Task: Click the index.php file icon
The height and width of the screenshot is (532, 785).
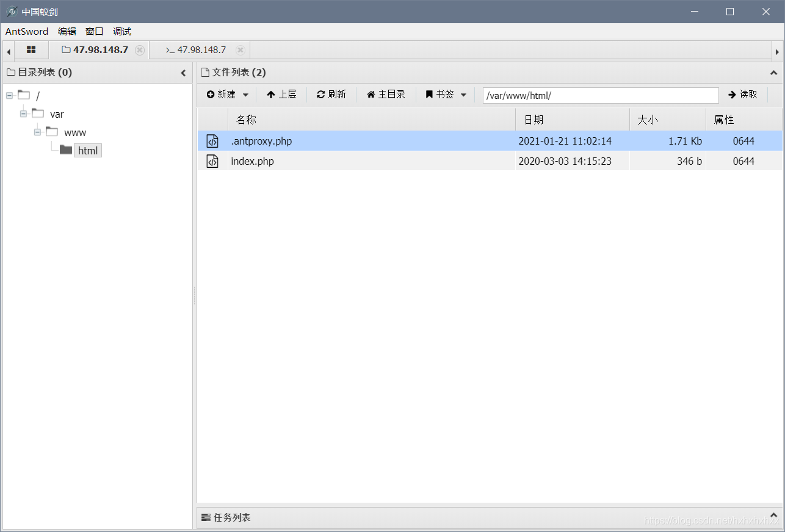Action: 212,161
